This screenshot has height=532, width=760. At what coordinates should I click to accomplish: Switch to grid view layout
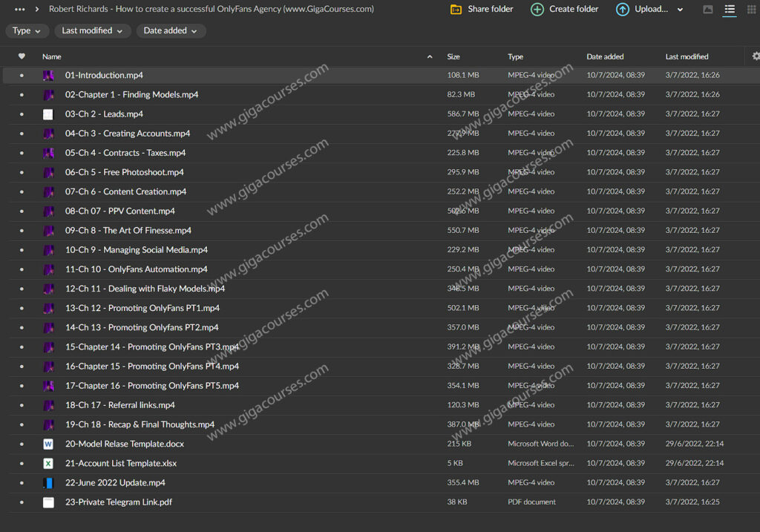tap(750, 10)
